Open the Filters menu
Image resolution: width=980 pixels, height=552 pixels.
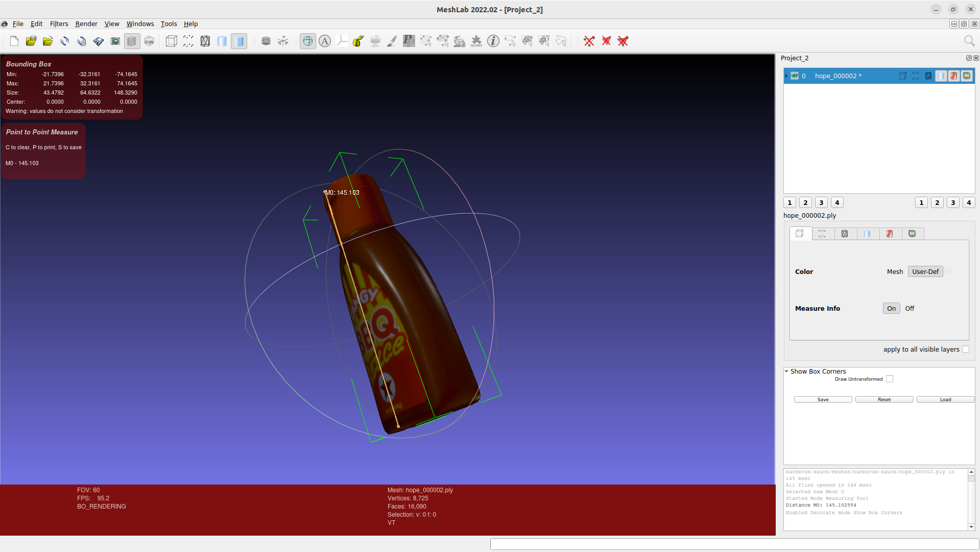[59, 24]
